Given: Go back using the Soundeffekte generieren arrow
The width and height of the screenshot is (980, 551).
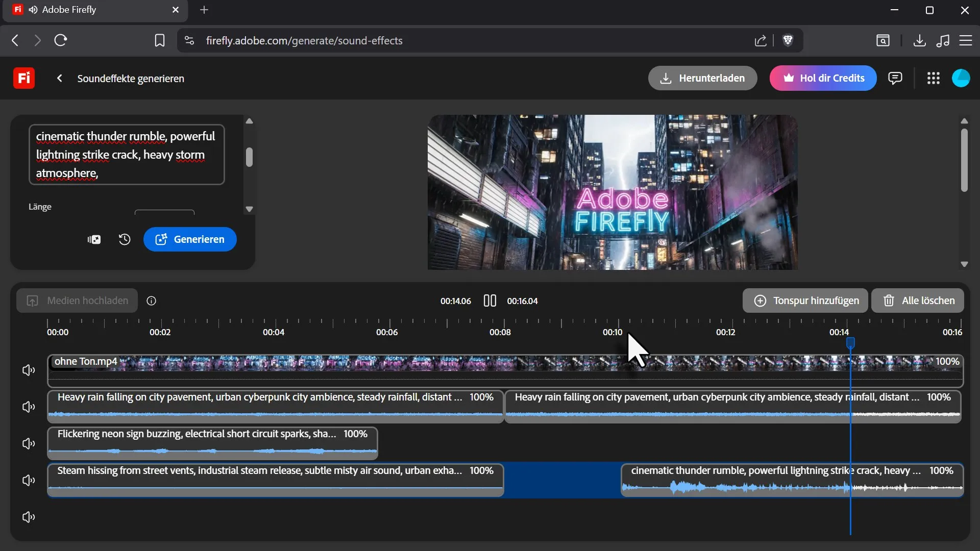Looking at the screenshot, I should (60, 78).
